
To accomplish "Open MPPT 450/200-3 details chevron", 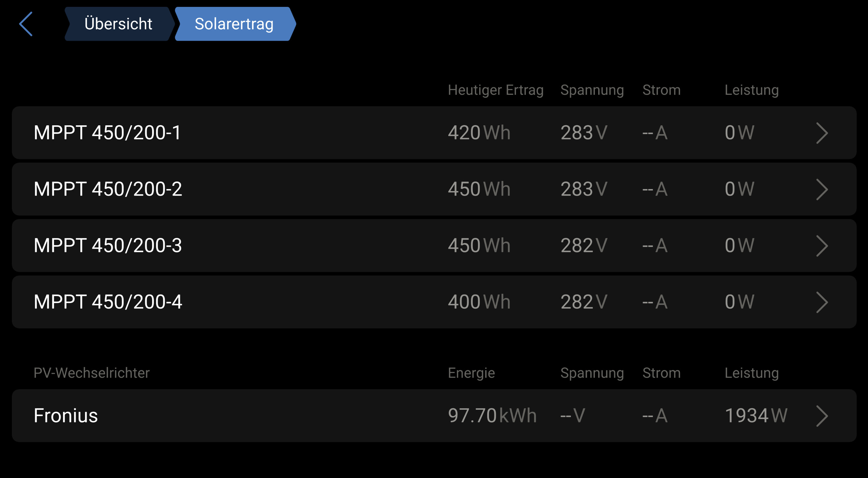I will pyautogui.click(x=822, y=245).
